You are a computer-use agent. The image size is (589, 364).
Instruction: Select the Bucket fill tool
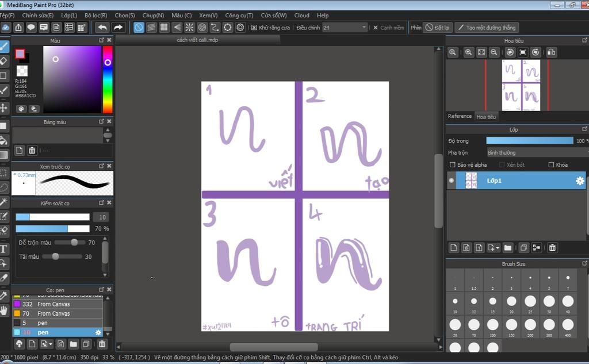[4, 140]
